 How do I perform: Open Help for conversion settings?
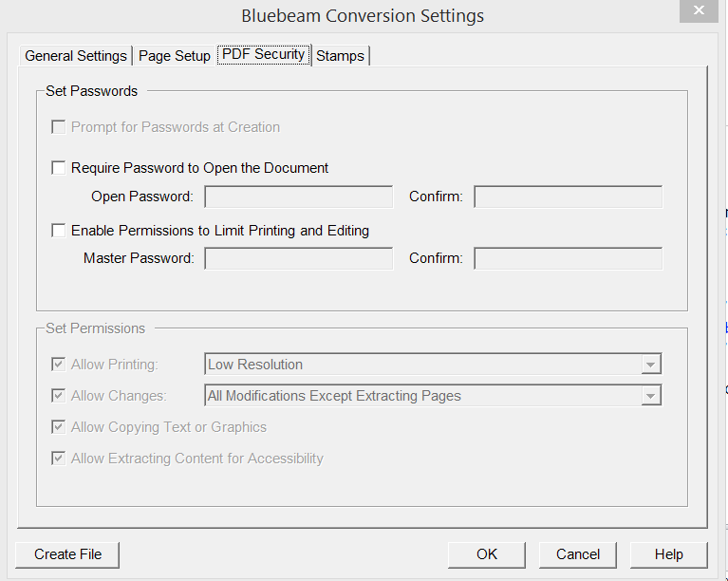(x=668, y=554)
